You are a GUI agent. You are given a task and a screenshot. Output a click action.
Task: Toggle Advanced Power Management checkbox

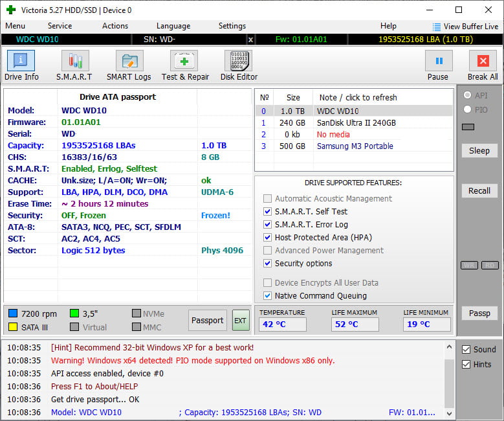click(x=267, y=251)
